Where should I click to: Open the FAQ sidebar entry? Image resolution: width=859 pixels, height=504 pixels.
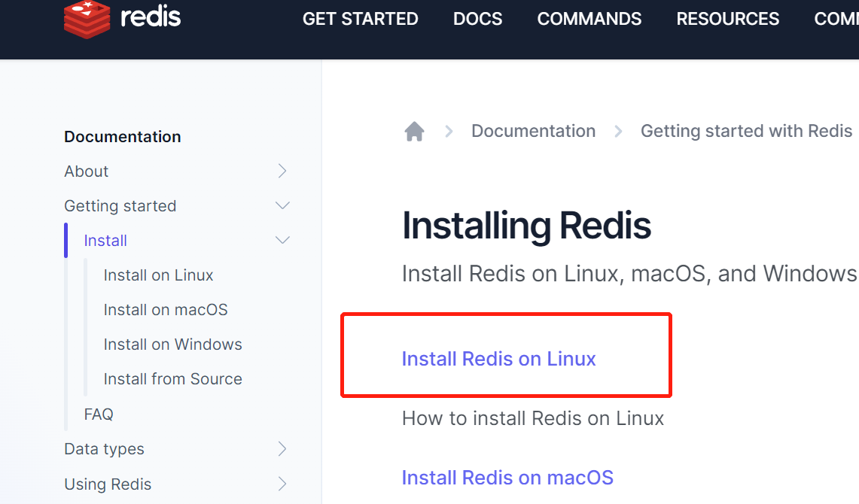99,414
